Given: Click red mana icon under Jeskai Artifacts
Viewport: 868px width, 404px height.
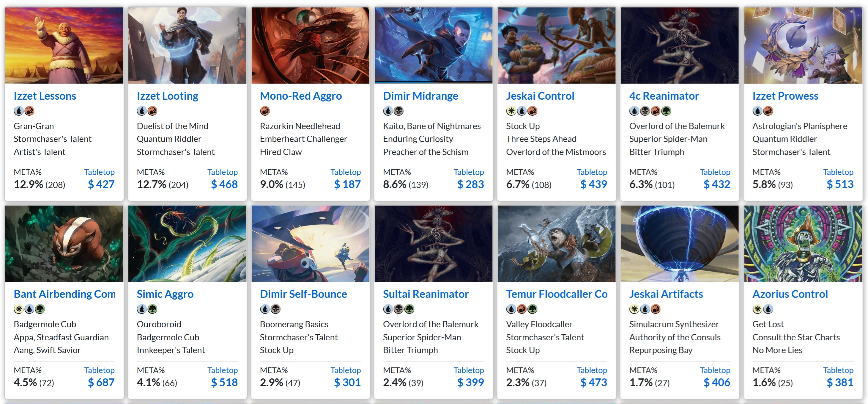Looking at the screenshot, I should click(x=655, y=309).
